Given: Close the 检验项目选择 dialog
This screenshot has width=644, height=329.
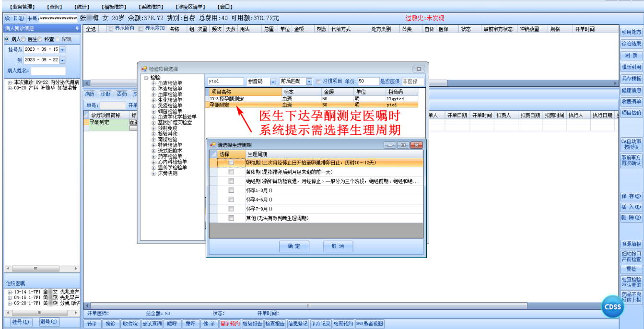Looking at the screenshot, I should [x=419, y=69].
